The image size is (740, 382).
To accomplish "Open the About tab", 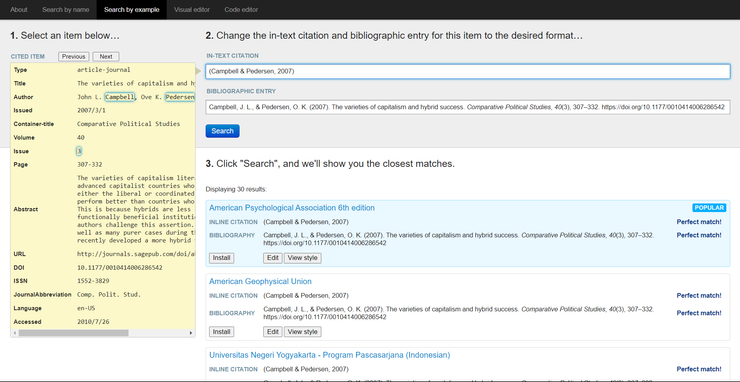I will click(x=19, y=9).
